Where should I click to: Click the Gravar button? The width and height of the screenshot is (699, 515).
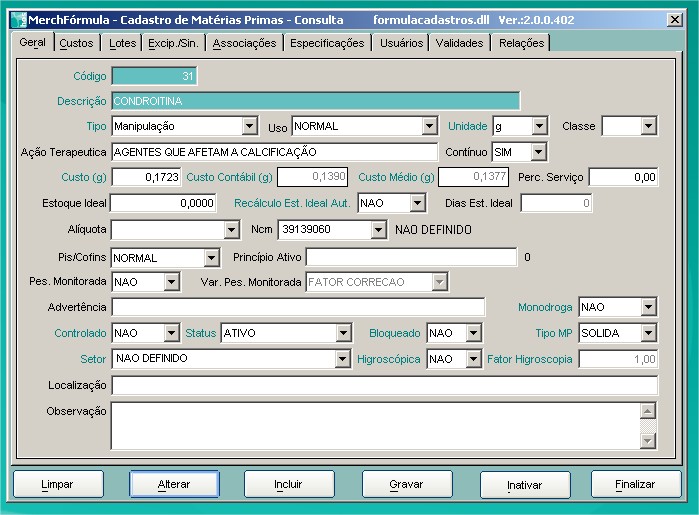[x=406, y=484]
